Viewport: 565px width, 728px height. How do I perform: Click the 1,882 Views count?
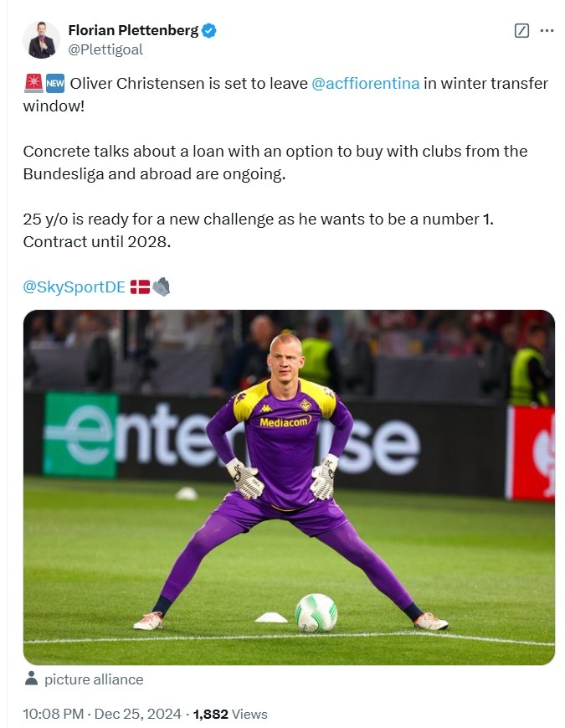coord(230,715)
